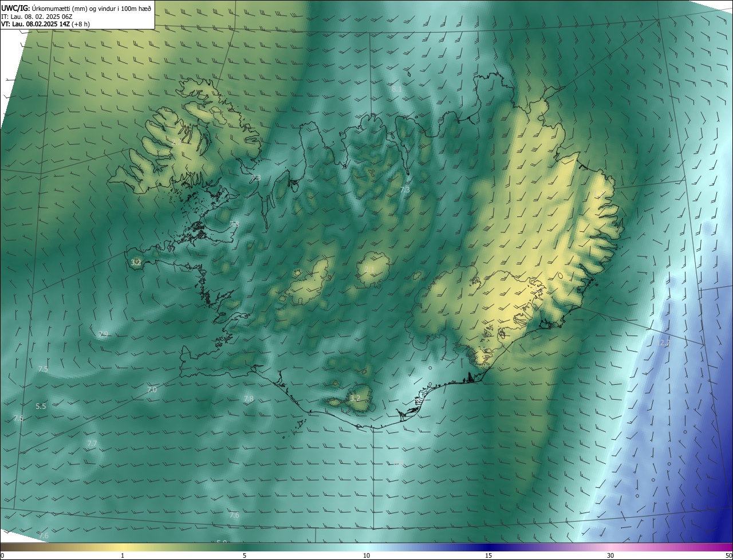Click the '7.0' value over the ocean
Screen dimensions: 733x560
coord(152,390)
